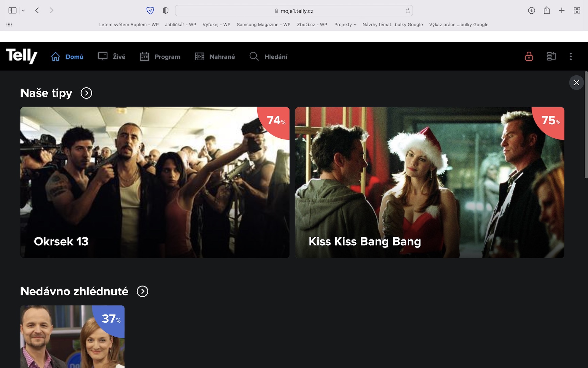This screenshot has width=588, height=368.
Task: Open the Samsung Magazine - WP bookmark
Action: 264,25
